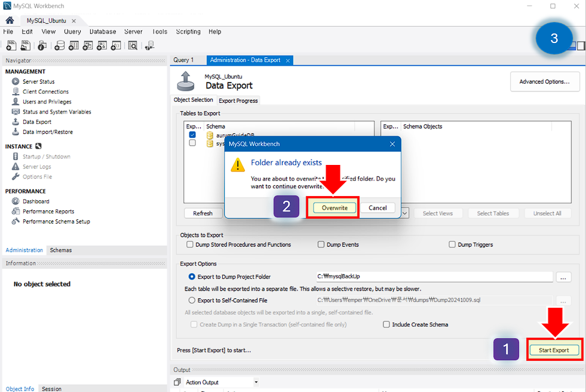Click create new stored procedure icon
586x392 pixels.
pos(102,45)
